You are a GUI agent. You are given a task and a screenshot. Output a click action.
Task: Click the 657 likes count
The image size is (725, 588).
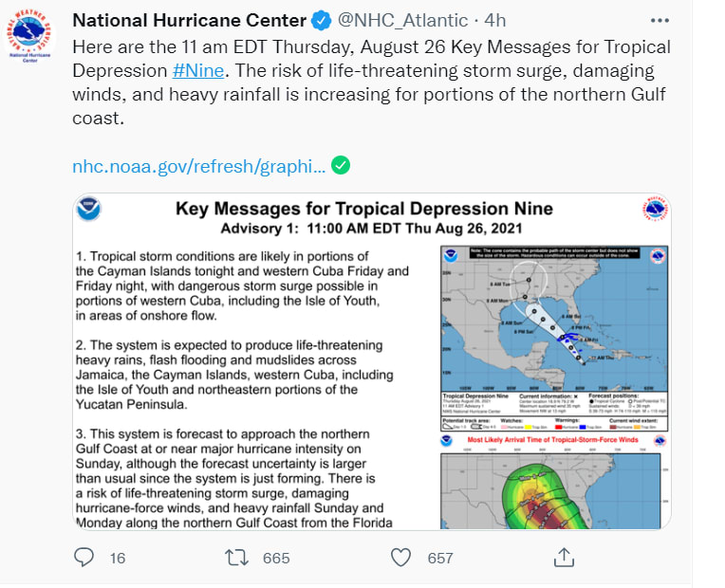440,558
